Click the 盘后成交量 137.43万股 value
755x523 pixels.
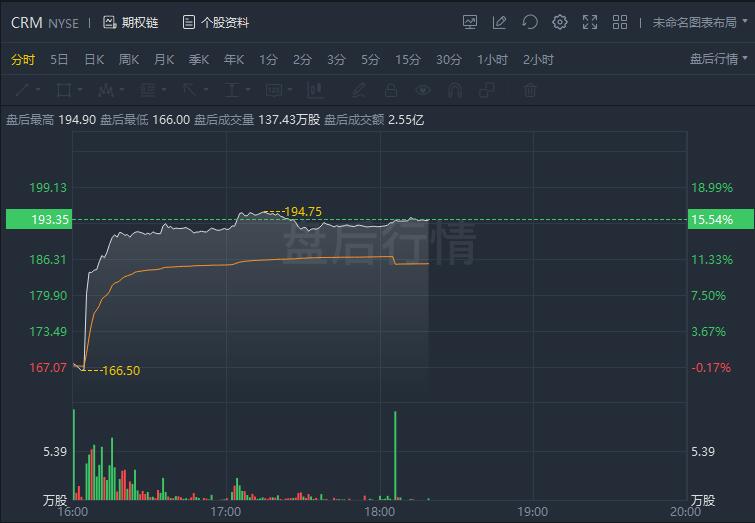click(x=289, y=119)
